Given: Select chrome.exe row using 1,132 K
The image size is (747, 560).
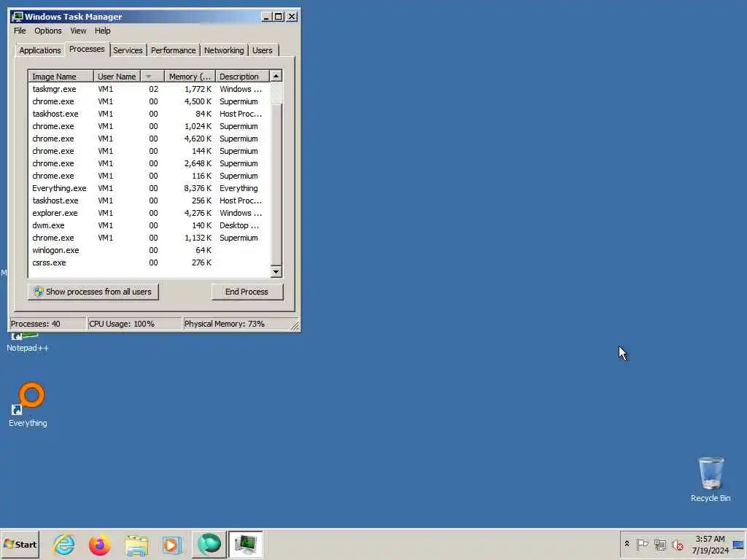Looking at the screenshot, I should click(149, 238).
